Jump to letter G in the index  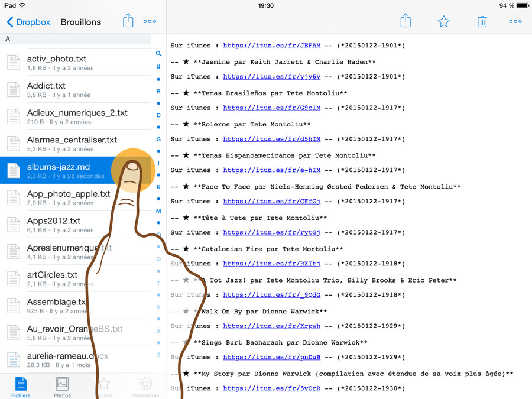(x=158, y=139)
